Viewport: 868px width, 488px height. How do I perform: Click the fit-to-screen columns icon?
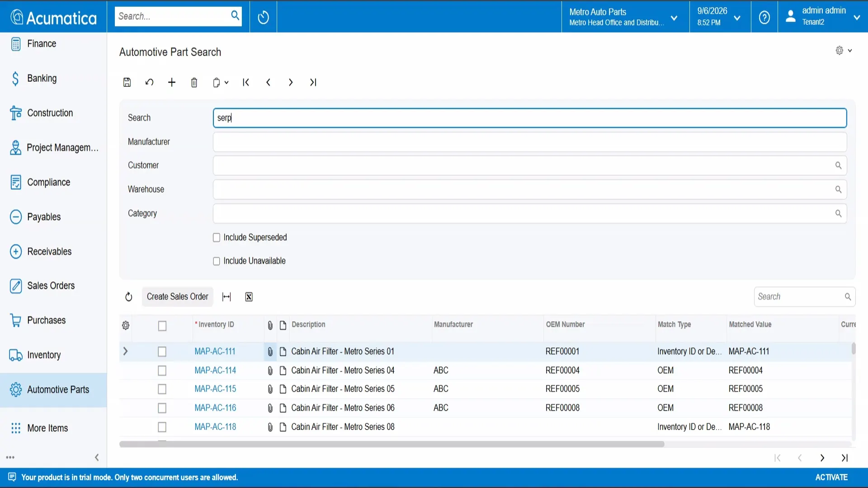tap(226, 297)
